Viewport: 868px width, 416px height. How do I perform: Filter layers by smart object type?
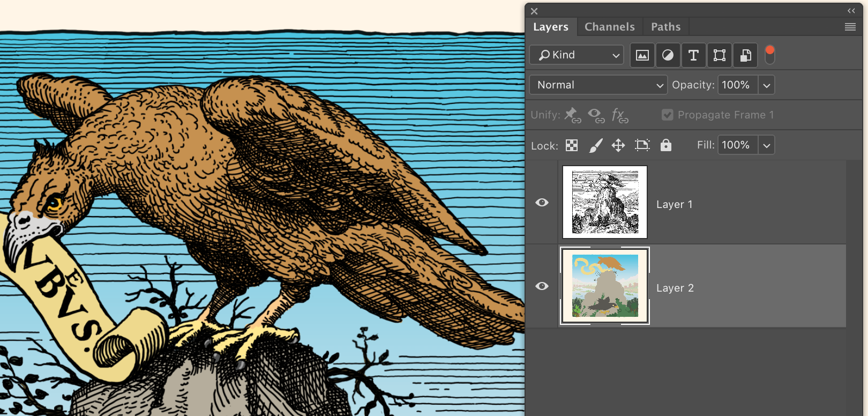[x=745, y=55]
